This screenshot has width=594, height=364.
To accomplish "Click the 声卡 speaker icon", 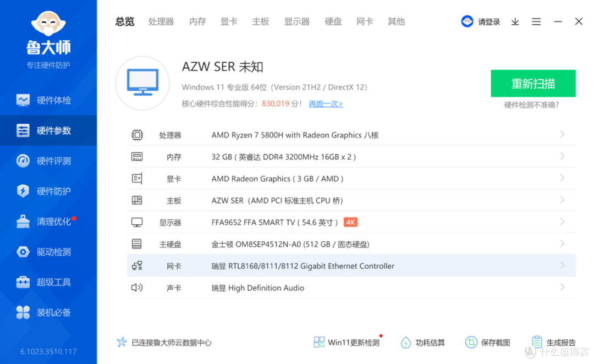I will click(137, 288).
